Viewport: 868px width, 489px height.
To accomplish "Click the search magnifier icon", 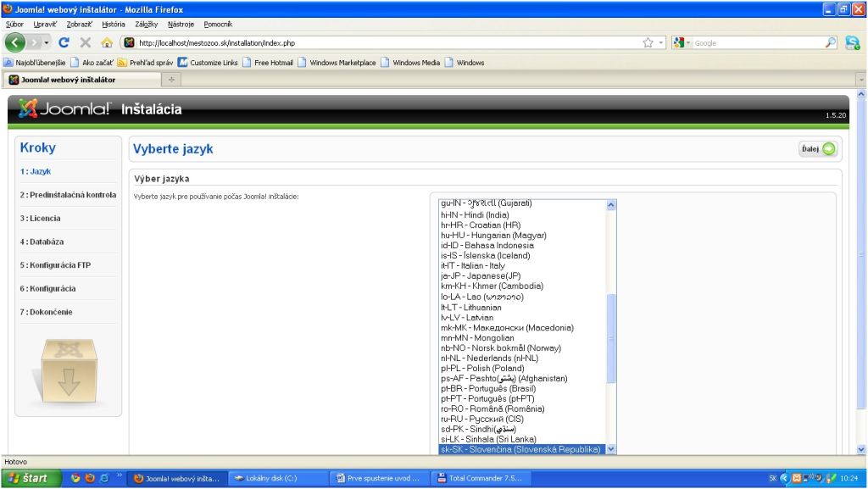I will coord(831,42).
